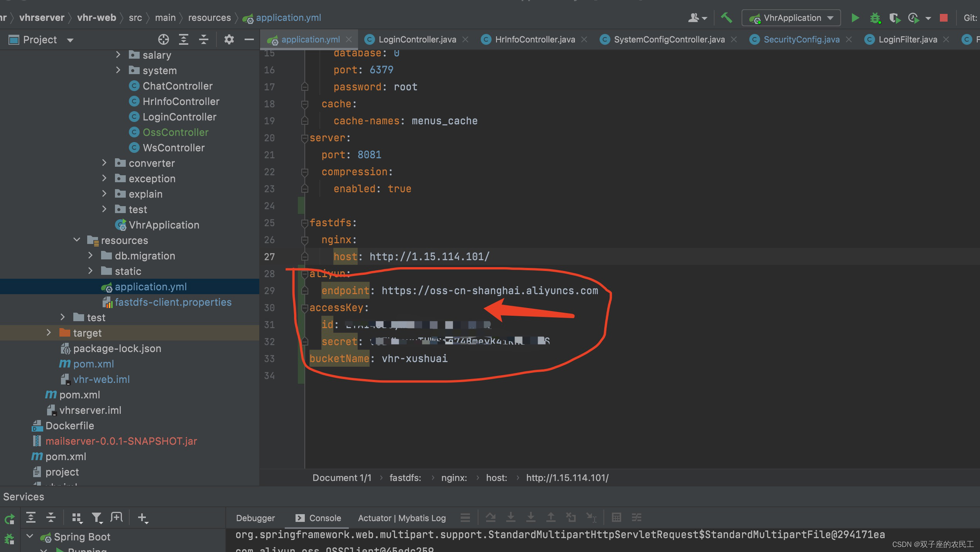Expand the salary folder

coord(118,55)
